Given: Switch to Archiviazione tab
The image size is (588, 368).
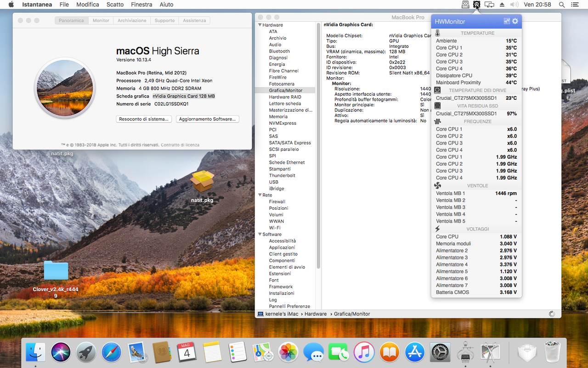Looking at the screenshot, I should 132,20.
